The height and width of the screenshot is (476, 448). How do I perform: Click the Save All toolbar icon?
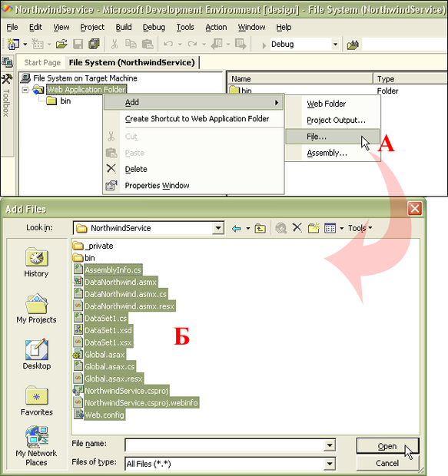(95, 45)
